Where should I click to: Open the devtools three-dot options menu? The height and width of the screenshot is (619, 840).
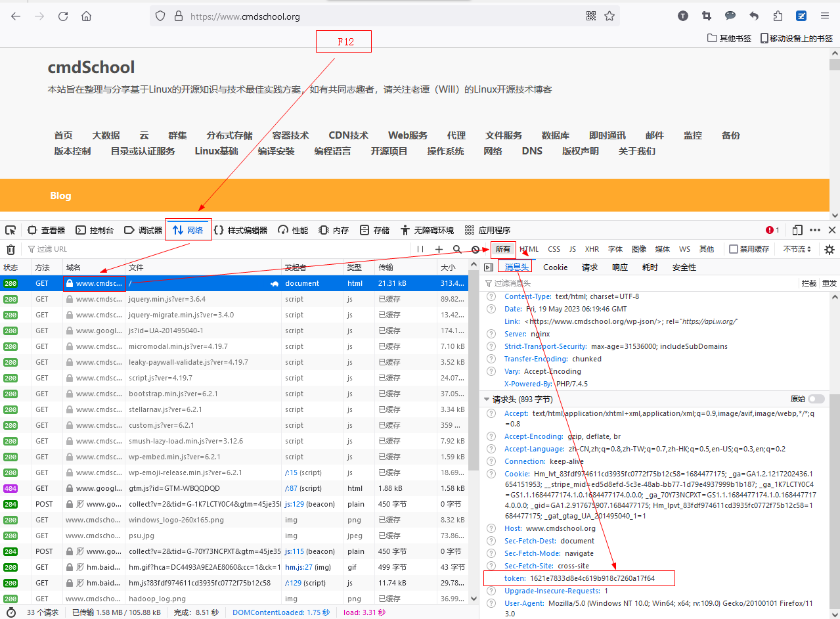[815, 230]
